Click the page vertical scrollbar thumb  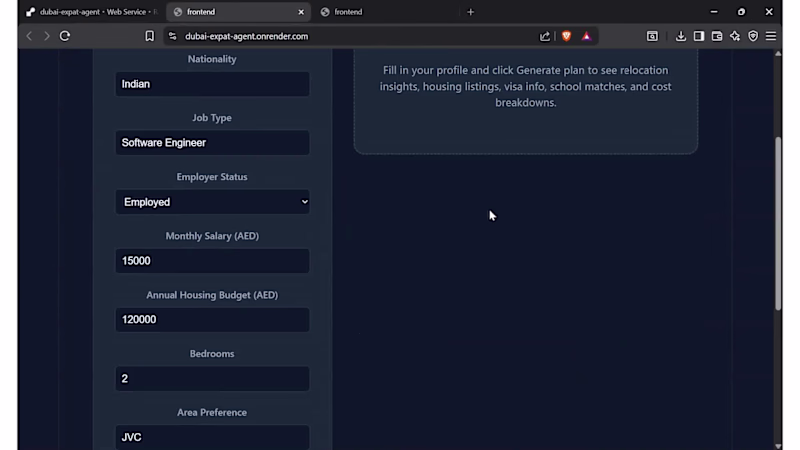(x=778, y=223)
